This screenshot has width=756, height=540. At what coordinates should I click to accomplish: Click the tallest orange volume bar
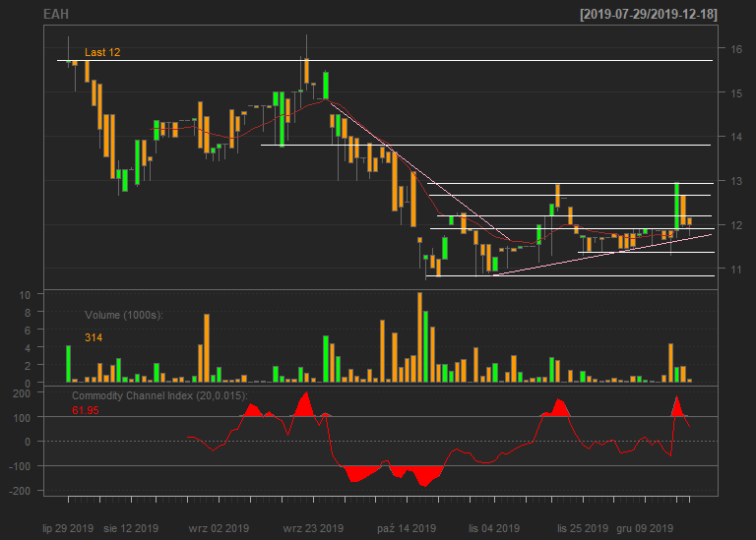pos(419,337)
